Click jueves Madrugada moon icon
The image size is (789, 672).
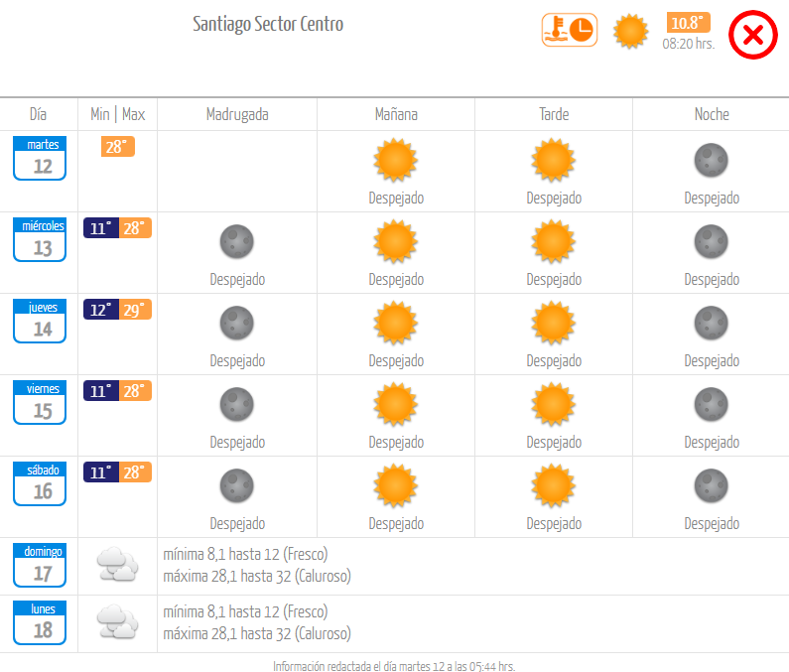pyautogui.click(x=237, y=324)
